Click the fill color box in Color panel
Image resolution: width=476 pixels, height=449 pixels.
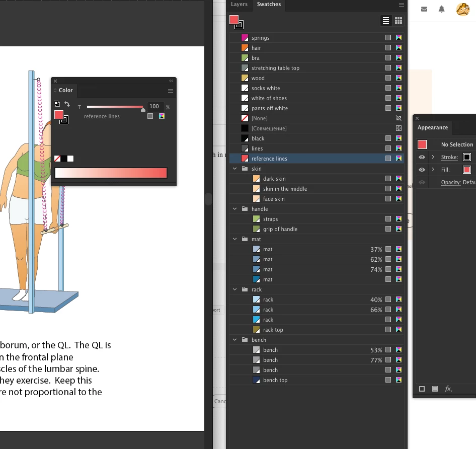pos(58,115)
